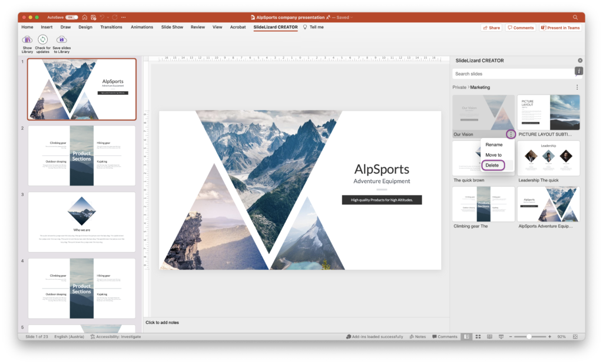This screenshot has height=364, width=603.
Task: Open the Design tab
Action: tap(85, 27)
